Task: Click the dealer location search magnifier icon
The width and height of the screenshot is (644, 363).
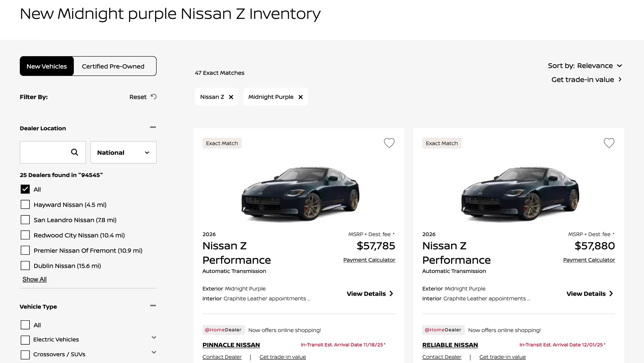Action: point(75,152)
